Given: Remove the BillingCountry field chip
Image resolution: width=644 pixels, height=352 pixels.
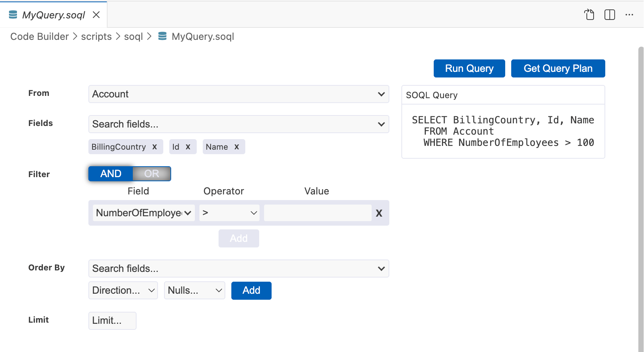Looking at the screenshot, I should point(155,147).
